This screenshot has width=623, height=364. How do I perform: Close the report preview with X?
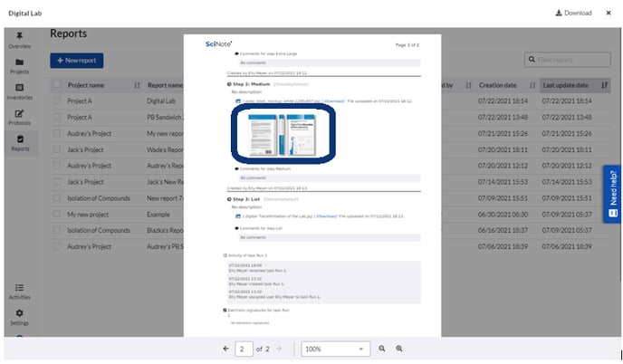coord(609,13)
